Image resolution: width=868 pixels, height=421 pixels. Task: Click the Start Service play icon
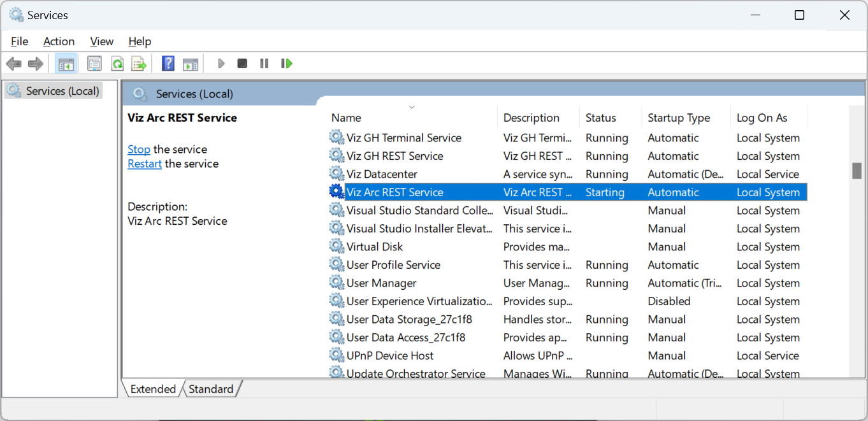pyautogui.click(x=221, y=64)
